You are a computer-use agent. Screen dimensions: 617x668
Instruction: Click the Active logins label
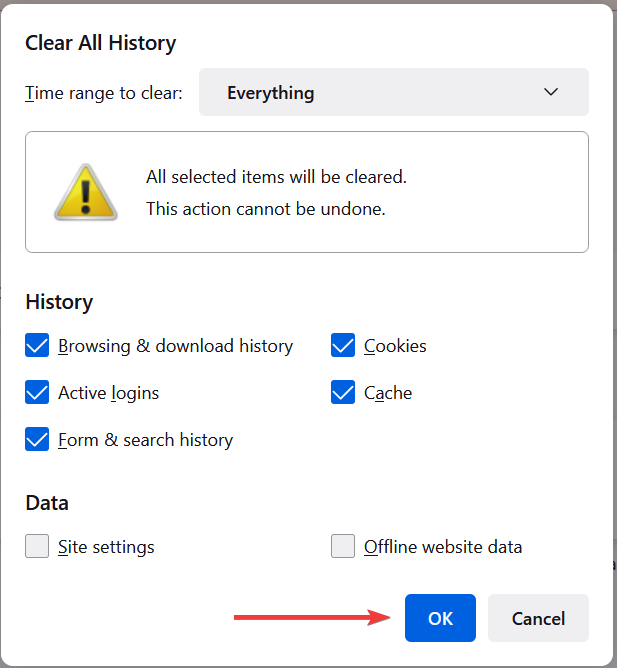coord(109,393)
